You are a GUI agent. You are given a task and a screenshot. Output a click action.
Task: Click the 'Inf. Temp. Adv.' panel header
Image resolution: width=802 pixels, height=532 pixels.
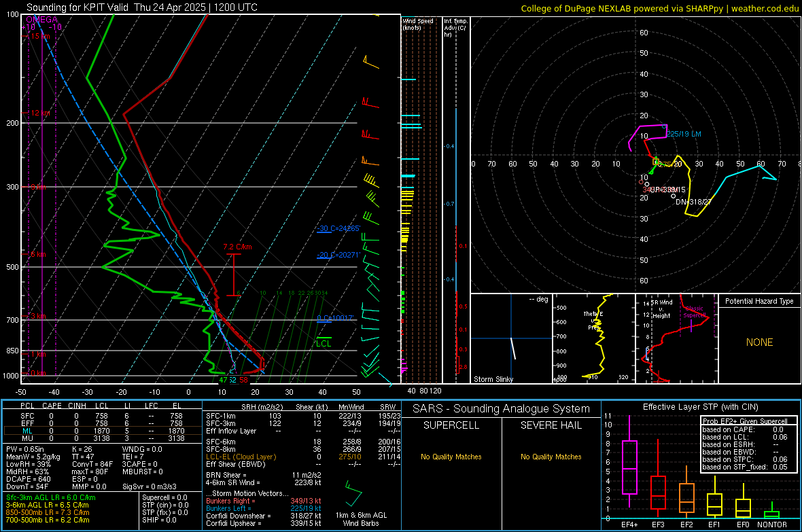click(455, 28)
